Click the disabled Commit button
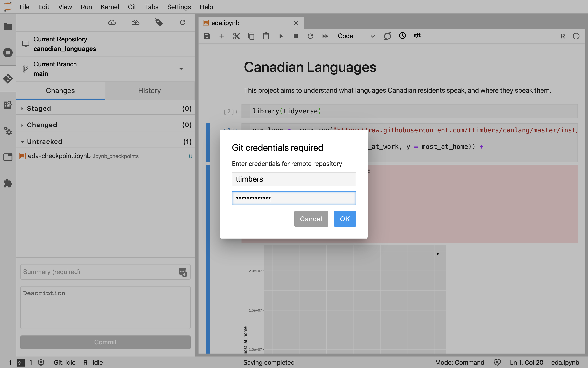 pos(105,342)
